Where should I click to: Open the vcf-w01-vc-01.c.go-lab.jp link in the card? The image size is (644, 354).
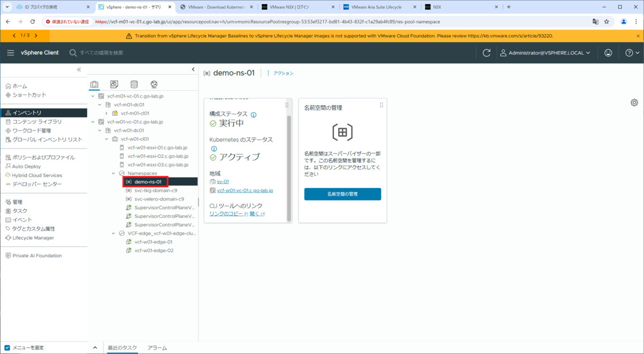coord(245,190)
